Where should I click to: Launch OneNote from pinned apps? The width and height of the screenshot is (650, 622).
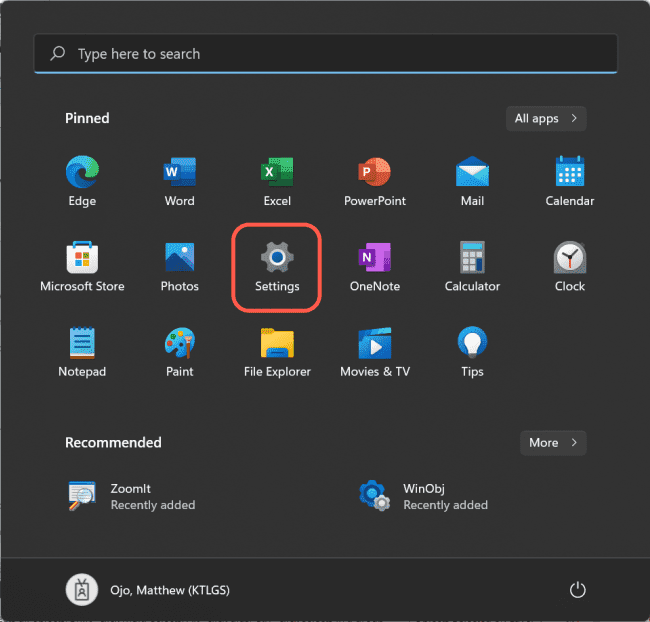pyautogui.click(x=375, y=259)
